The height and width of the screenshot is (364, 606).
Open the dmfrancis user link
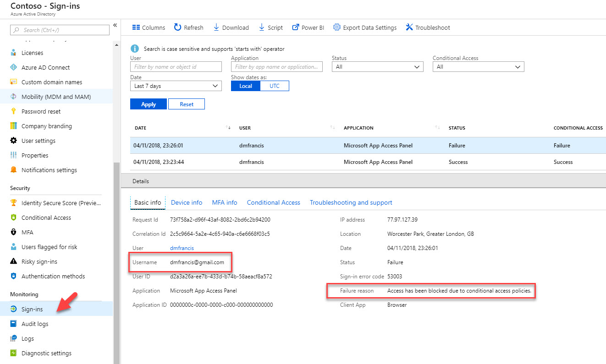[x=182, y=248]
